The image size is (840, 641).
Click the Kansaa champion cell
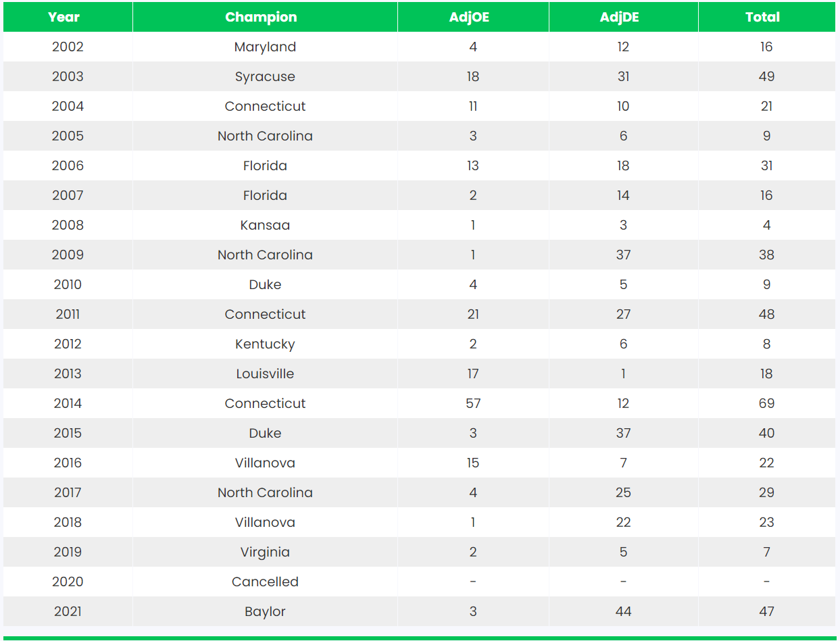point(265,225)
